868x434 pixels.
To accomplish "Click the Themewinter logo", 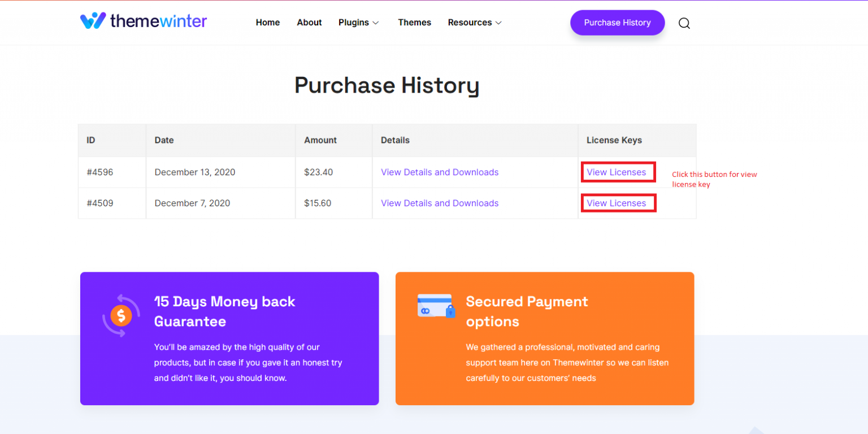I will pyautogui.click(x=144, y=21).
